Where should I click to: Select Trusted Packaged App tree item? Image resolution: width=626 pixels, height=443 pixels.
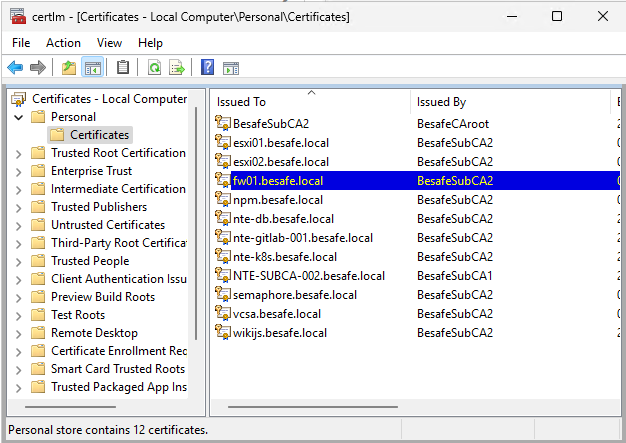[119, 387]
